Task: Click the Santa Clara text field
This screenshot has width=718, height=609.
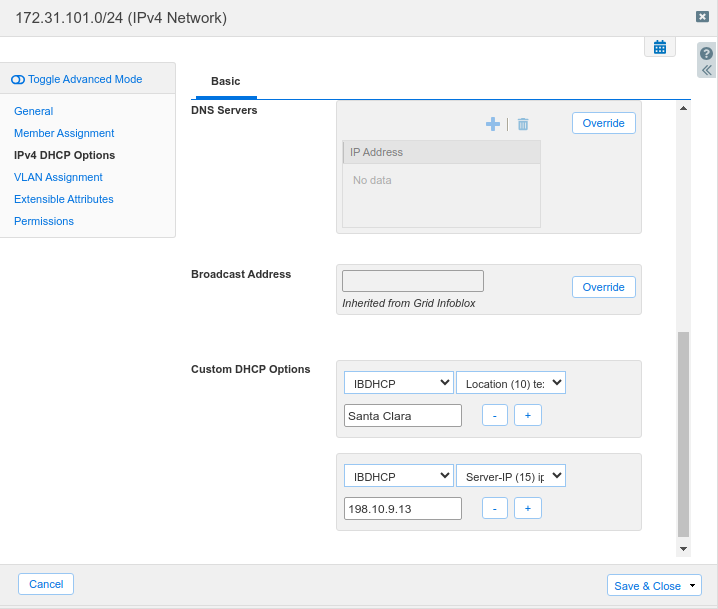Action: coord(402,415)
